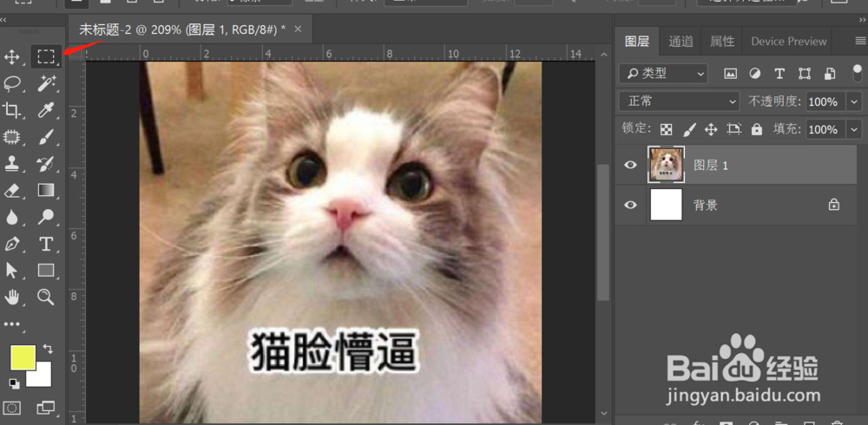Select the Crop tool

coord(12,109)
